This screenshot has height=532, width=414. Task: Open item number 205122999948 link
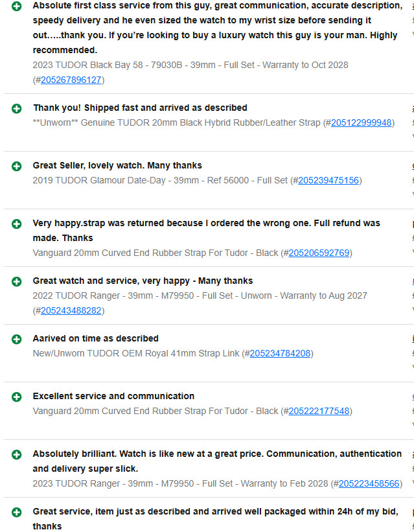click(361, 122)
